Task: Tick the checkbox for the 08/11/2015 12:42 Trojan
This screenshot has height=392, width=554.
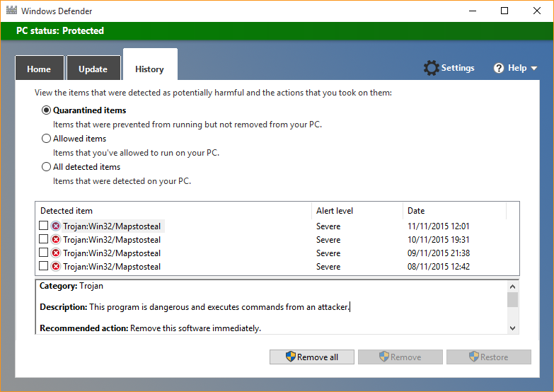Action: 44,266
